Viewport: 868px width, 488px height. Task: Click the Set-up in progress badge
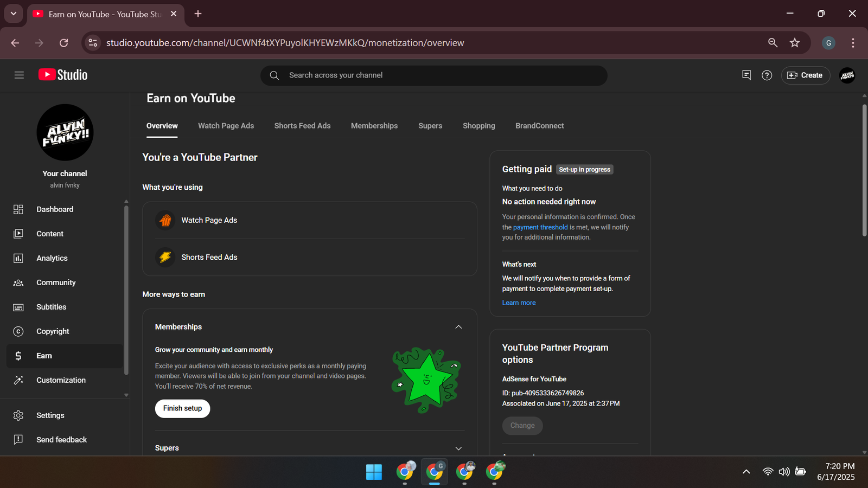coord(584,170)
